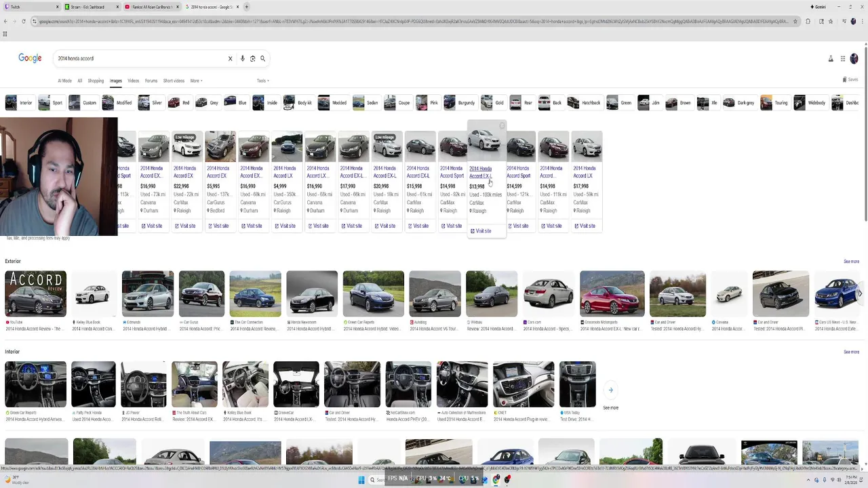
Task: Click the round arrow next to Interior images
Action: tap(610, 390)
